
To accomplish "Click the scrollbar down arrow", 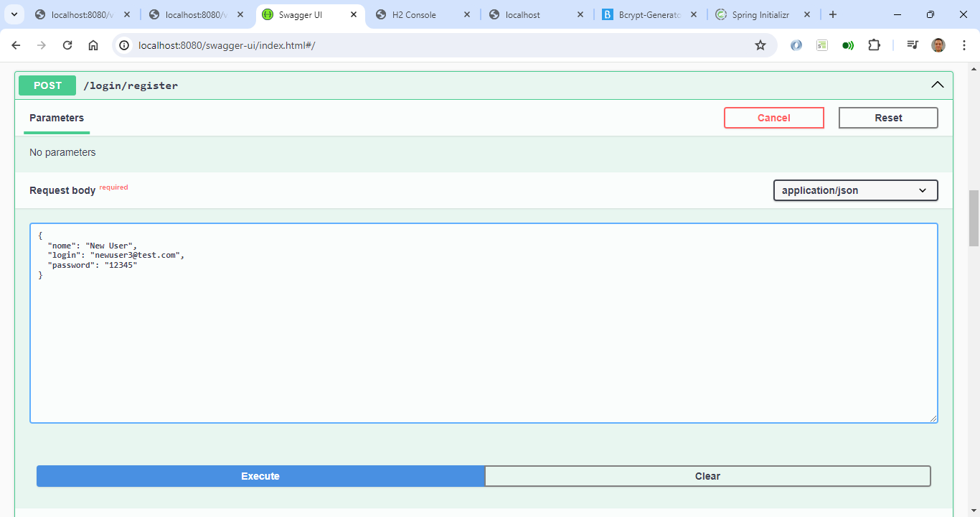I will click(x=974, y=511).
